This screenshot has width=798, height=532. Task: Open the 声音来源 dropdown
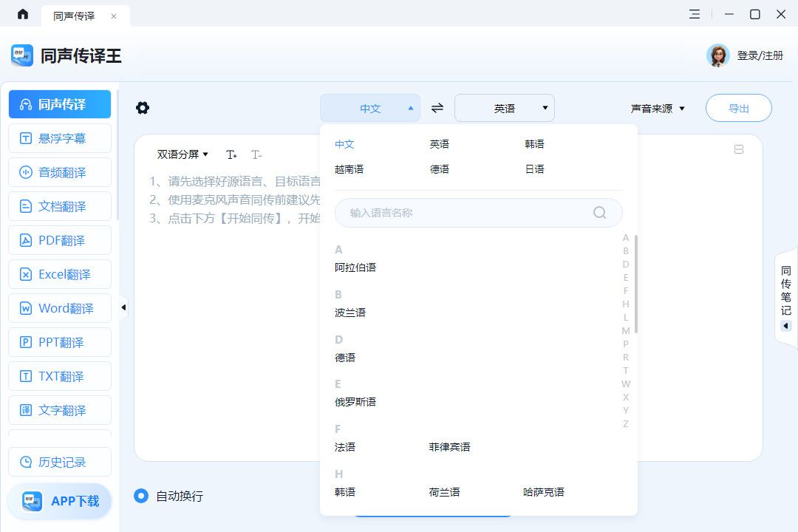tap(658, 109)
